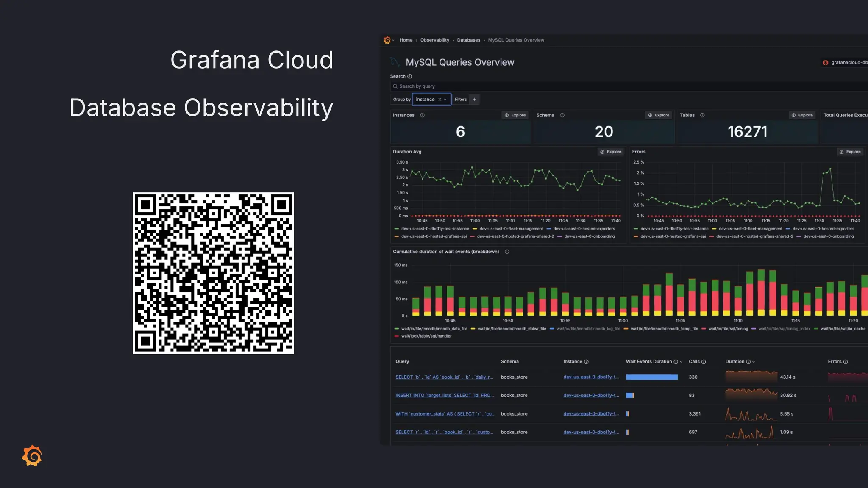Show info for the Duration column
868x488 pixels.
[x=748, y=362]
